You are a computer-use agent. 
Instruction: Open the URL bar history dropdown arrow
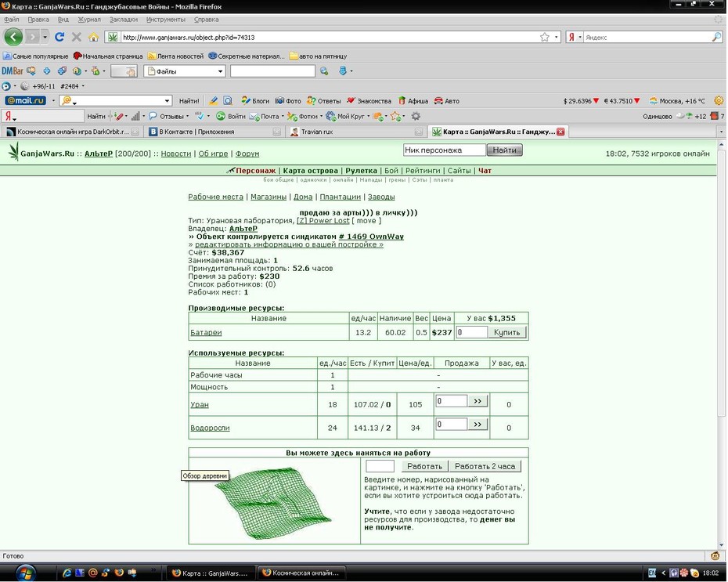(x=557, y=37)
